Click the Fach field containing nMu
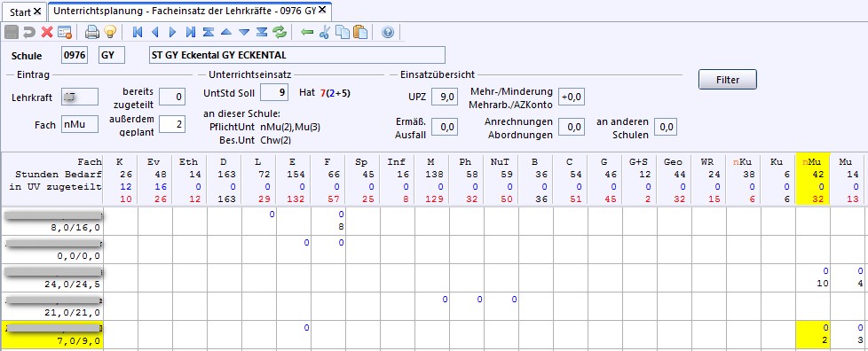The width and height of the screenshot is (868, 351). pyautogui.click(x=80, y=125)
